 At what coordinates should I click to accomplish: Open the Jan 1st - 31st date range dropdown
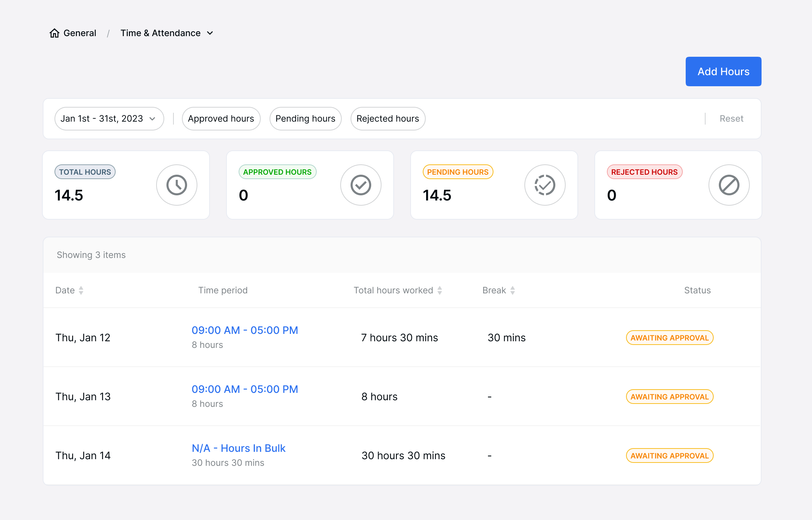[109, 118]
